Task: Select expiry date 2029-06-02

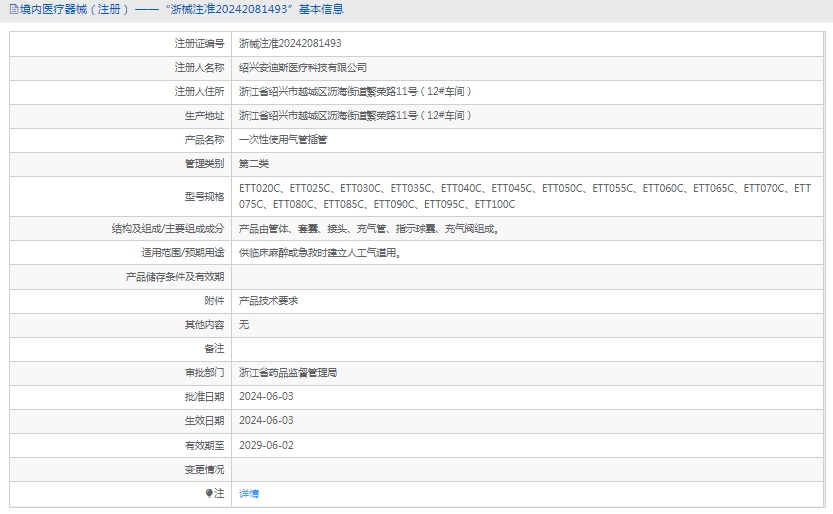Action: pos(266,445)
